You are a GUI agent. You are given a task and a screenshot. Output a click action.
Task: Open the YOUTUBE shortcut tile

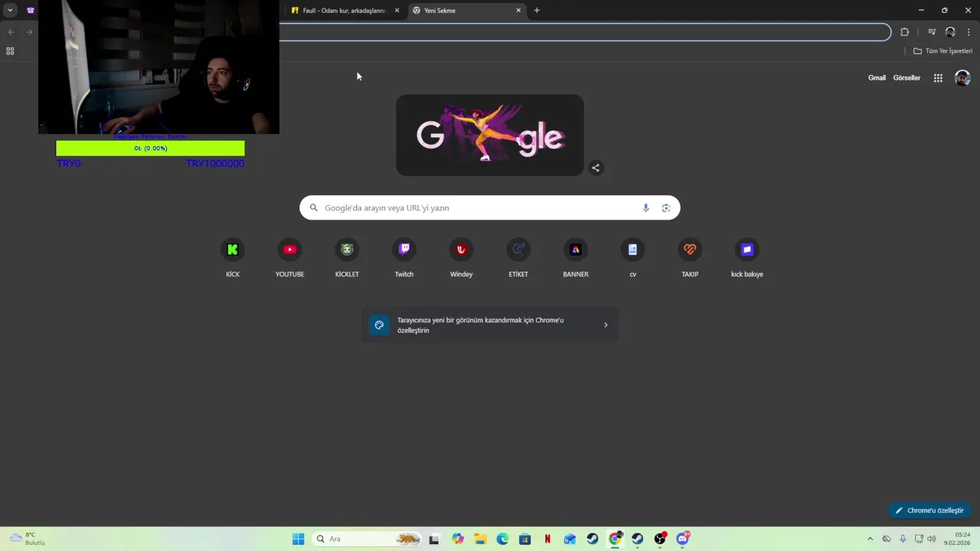289,258
